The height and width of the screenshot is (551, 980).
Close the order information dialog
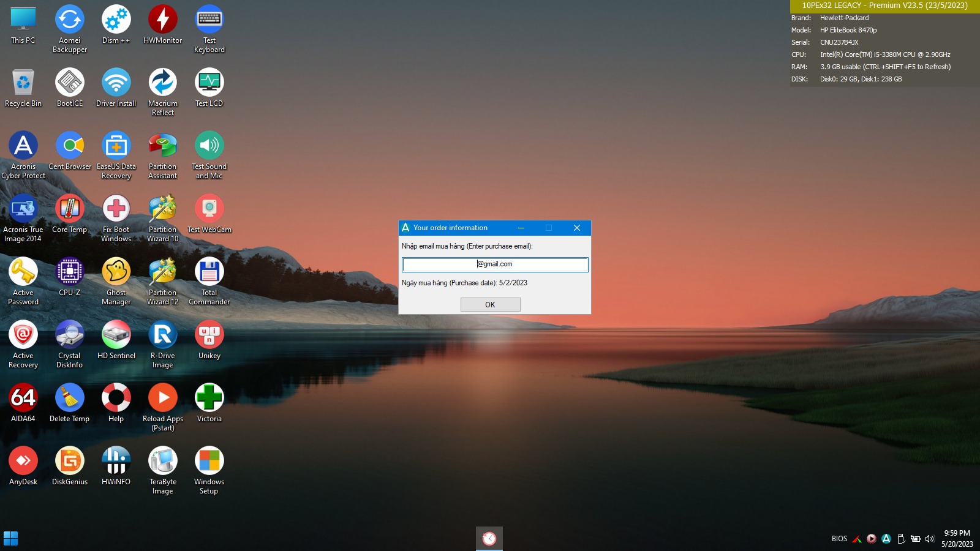coord(576,228)
